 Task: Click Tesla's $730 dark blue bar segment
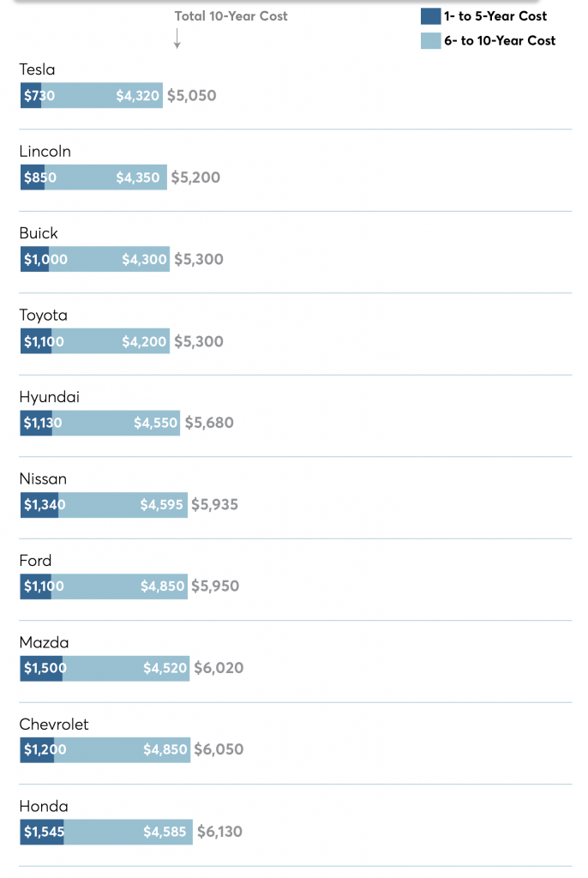click(31, 96)
